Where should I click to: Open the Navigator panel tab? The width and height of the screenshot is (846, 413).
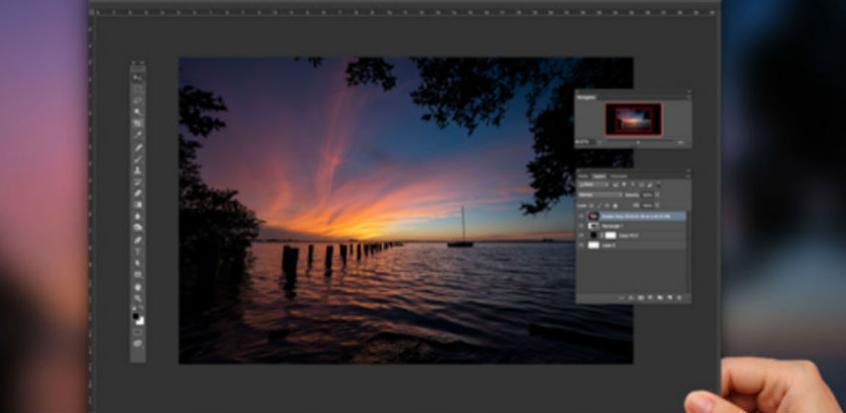pyautogui.click(x=587, y=94)
